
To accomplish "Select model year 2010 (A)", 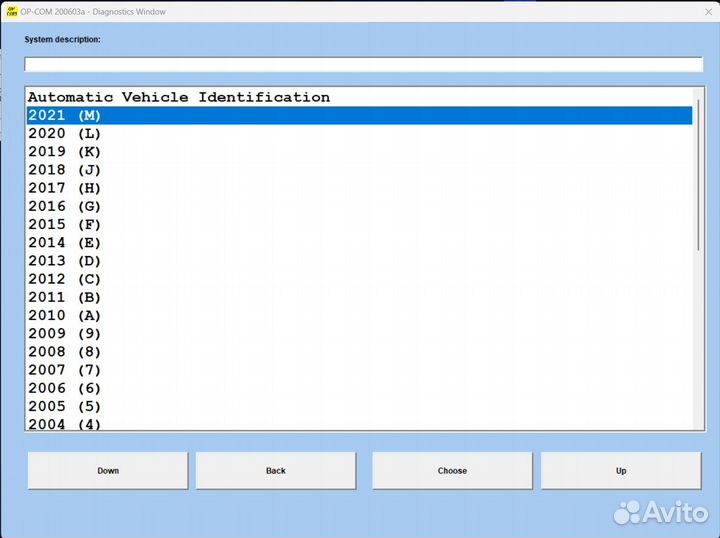I will pos(65,316).
